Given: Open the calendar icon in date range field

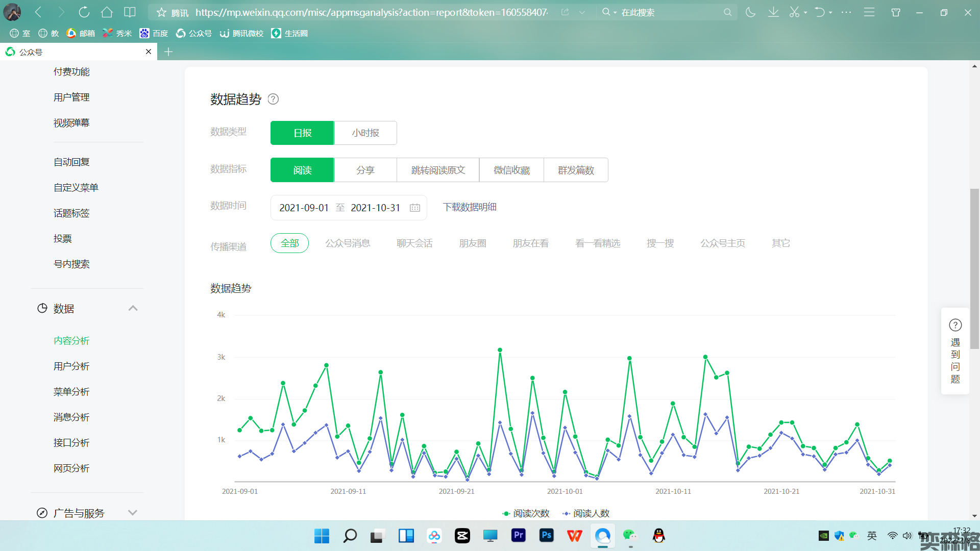Looking at the screenshot, I should tap(415, 208).
